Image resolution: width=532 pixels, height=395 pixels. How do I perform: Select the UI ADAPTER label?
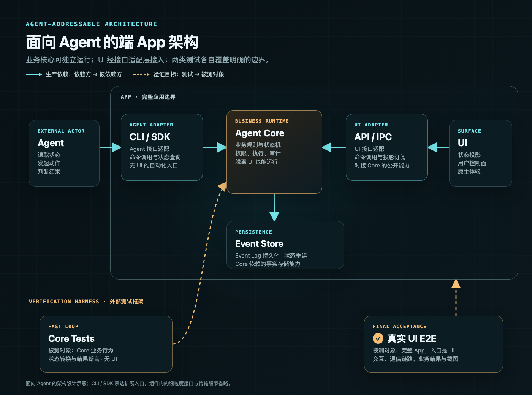tap(371, 125)
